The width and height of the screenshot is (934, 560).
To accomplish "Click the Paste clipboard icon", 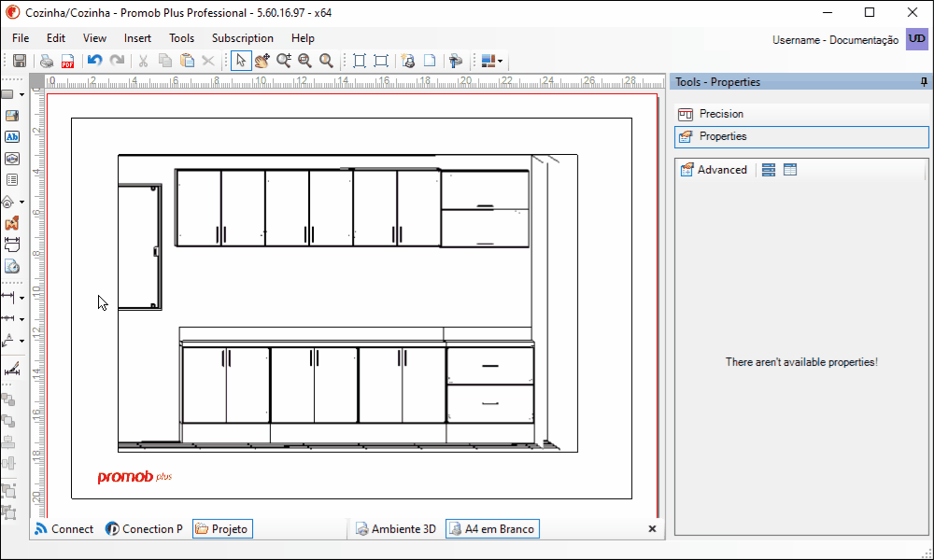I will point(187,61).
